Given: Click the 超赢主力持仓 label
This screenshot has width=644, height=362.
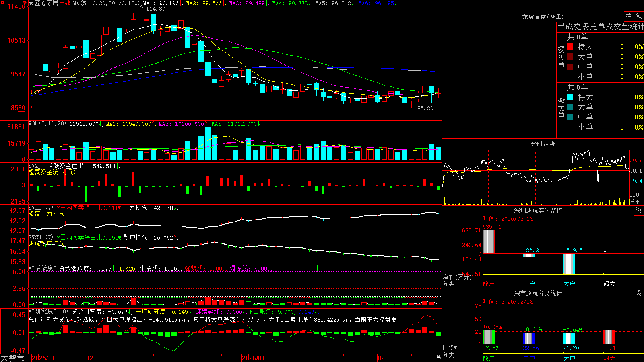Looking at the screenshot, I should pyautogui.click(x=46, y=214).
